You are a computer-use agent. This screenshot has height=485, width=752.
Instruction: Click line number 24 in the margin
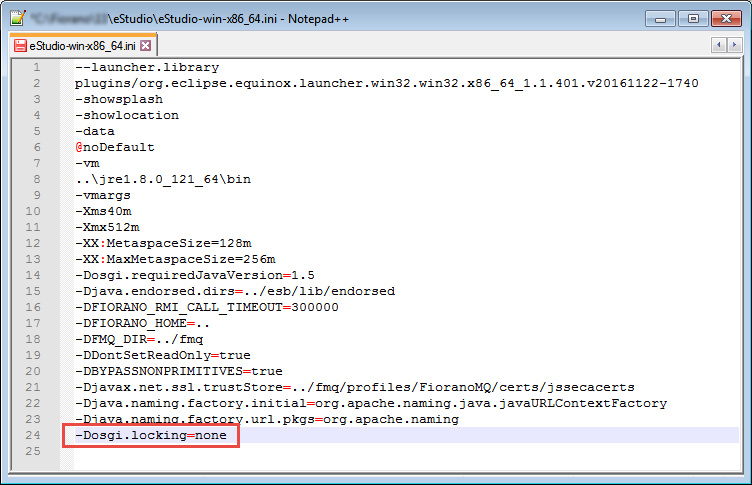(x=34, y=435)
